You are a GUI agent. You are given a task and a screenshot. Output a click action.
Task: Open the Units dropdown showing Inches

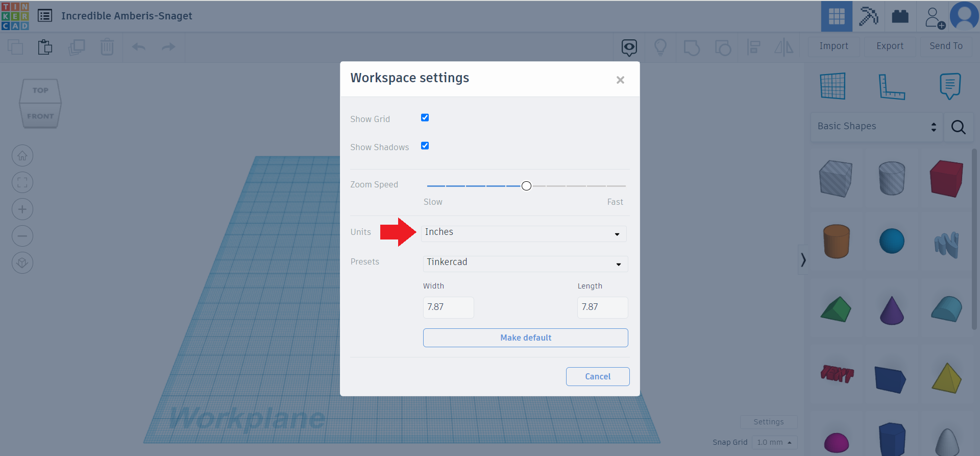pyautogui.click(x=524, y=233)
